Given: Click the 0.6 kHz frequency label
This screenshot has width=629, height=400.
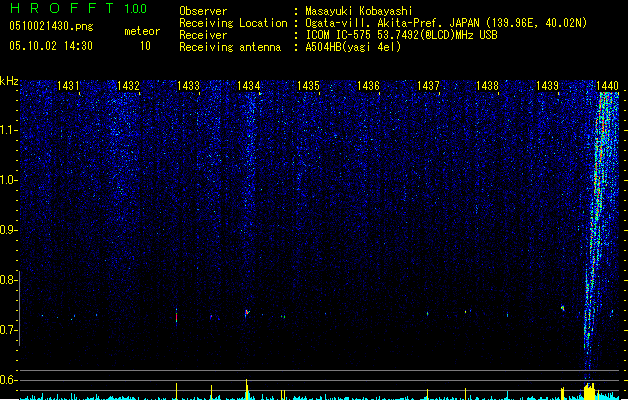Looking at the screenshot, I should click(8, 380).
